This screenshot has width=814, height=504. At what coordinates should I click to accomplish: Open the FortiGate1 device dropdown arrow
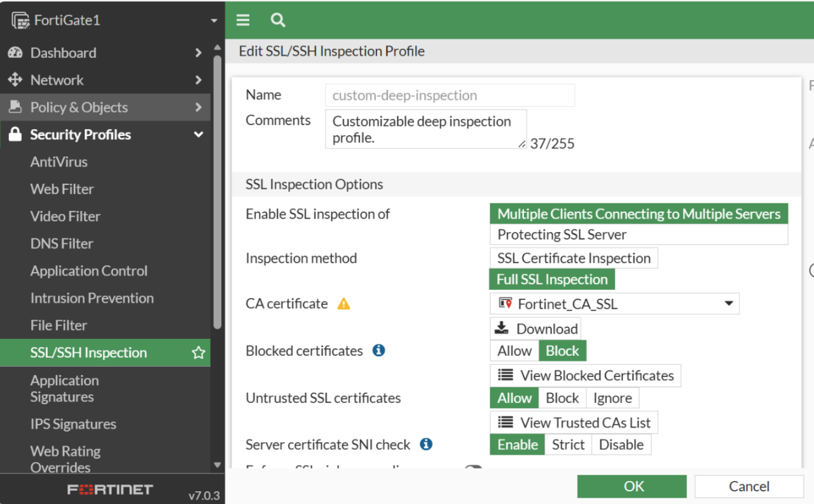coord(214,21)
